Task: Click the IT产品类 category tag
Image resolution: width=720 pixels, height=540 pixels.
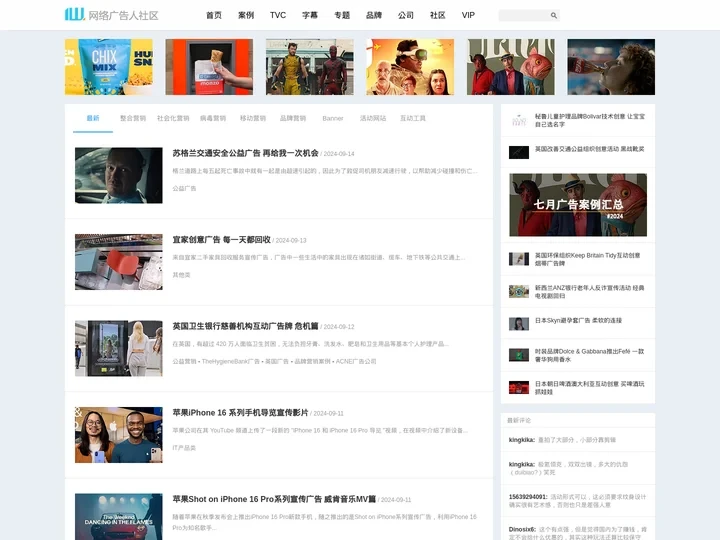Action: point(184,448)
